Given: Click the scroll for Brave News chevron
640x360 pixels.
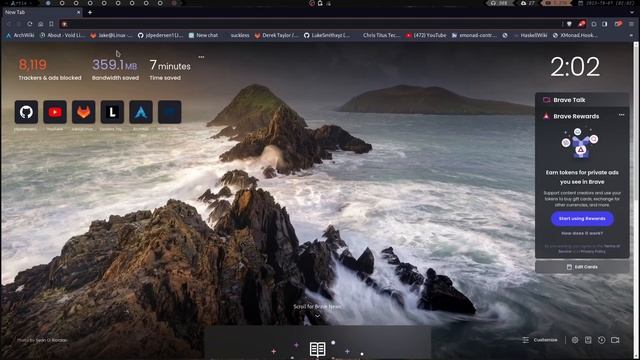Looking at the screenshot, I should (318, 316).
